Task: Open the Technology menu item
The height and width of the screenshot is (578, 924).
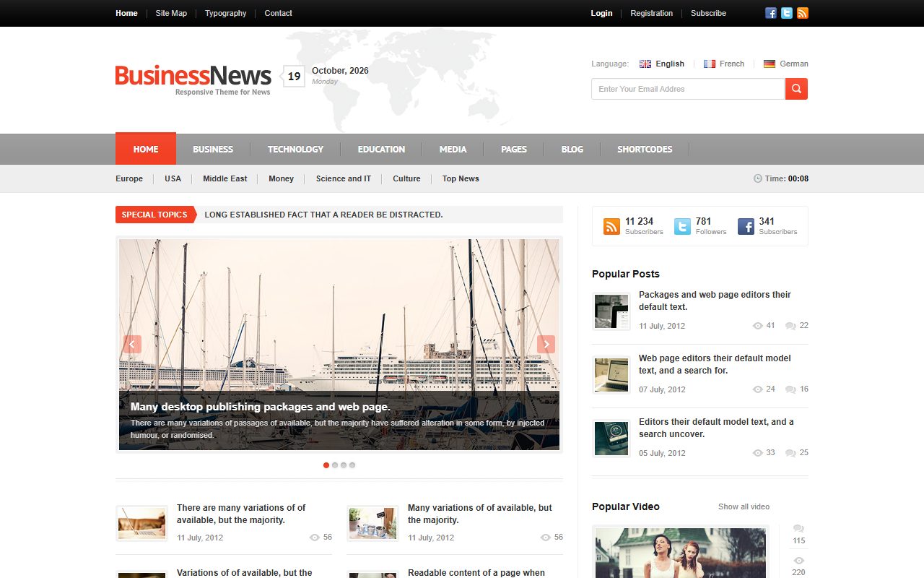Action: (x=295, y=149)
